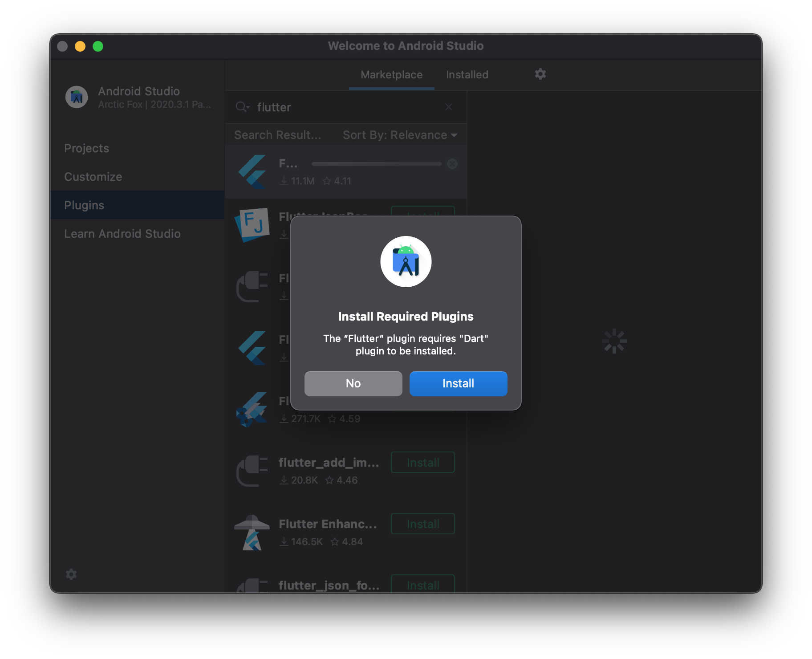Select the plugin icon with 271.7K downloads
The image size is (812, 659).
[x=252, y=410]
